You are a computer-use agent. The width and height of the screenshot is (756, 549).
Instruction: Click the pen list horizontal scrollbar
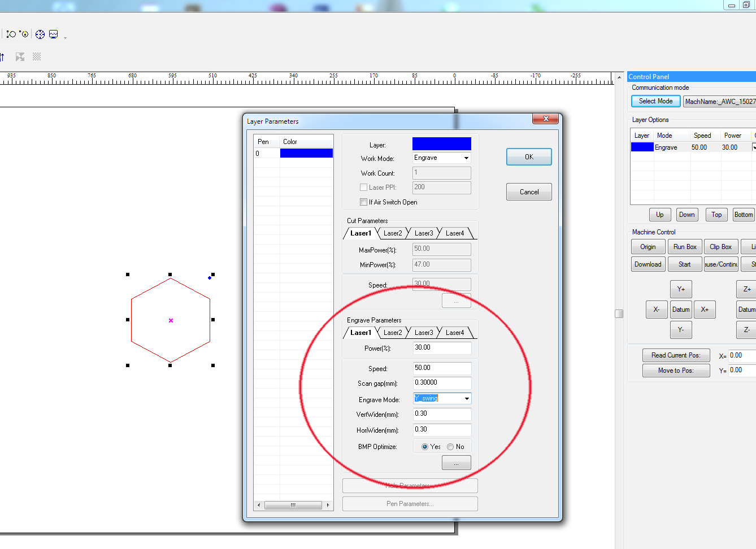click(293, 505)
